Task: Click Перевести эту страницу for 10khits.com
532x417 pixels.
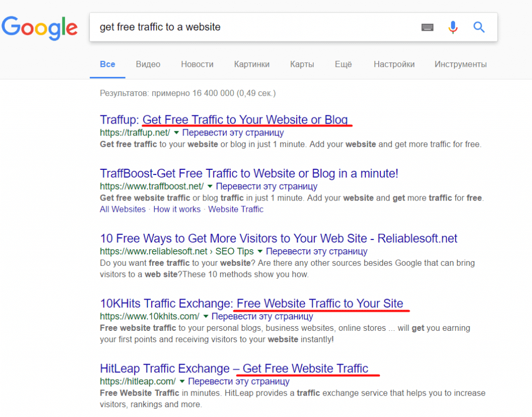Action: click(x=262, y=316)
